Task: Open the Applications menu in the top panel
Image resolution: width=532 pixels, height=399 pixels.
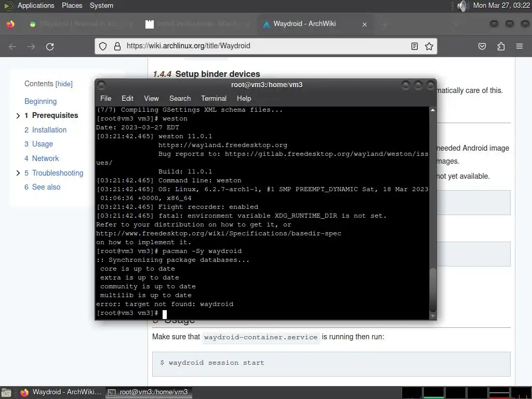Action: click(36, 5)
